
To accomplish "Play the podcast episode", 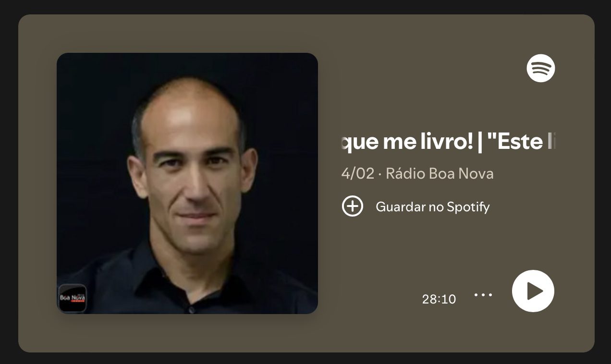I will (533, 291).
